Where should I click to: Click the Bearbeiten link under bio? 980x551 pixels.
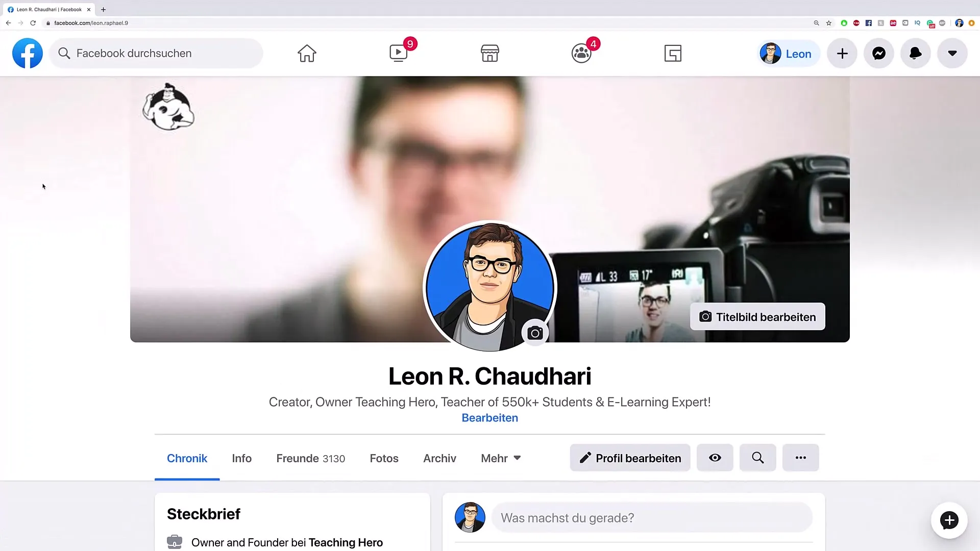[x=490, y=418]
